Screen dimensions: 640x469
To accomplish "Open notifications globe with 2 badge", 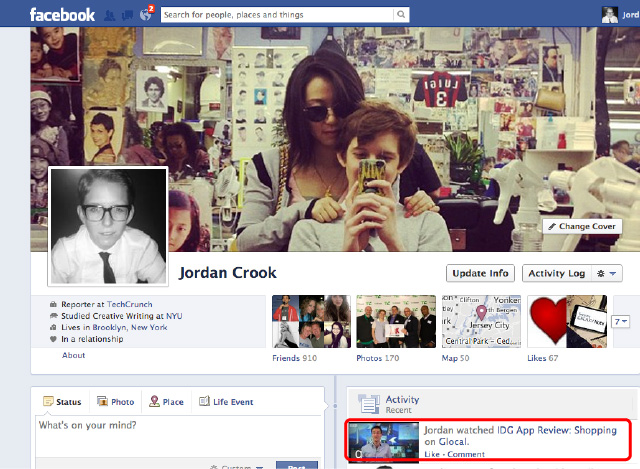I will point(146,15).
